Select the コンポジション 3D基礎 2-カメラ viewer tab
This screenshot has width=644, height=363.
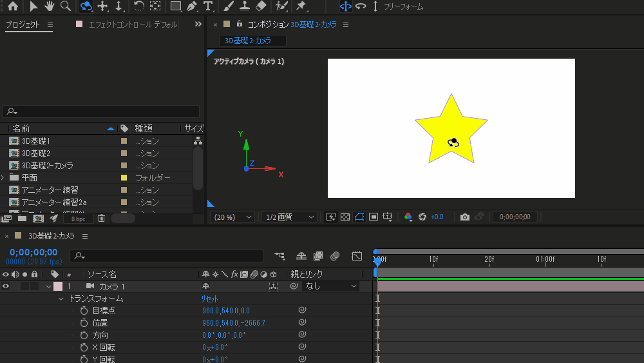click(x=292, y=25)
